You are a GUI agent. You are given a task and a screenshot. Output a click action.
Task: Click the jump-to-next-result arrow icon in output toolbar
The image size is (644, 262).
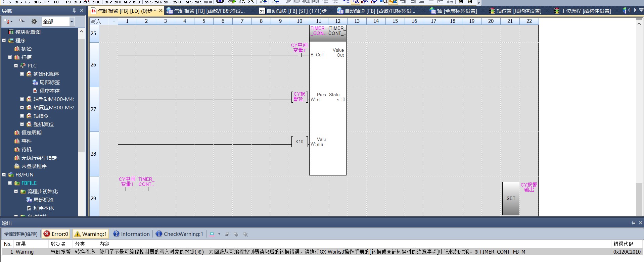(236, 234)
